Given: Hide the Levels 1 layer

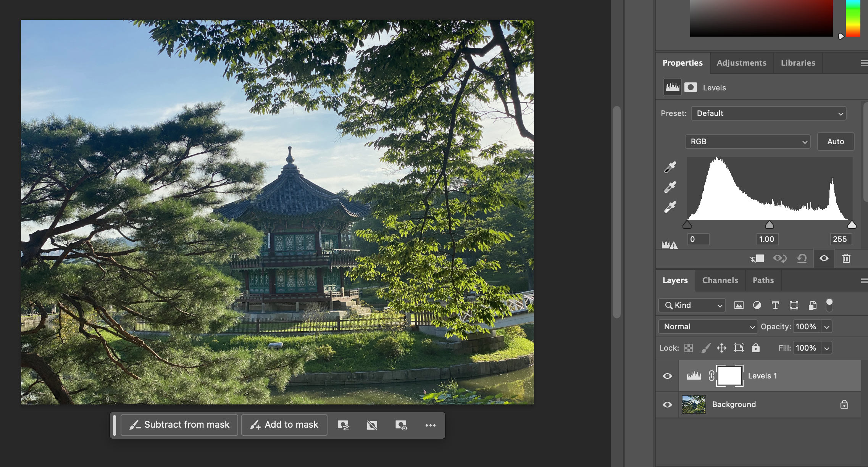Looking at the screenshot, I should (x=667, y=376).
